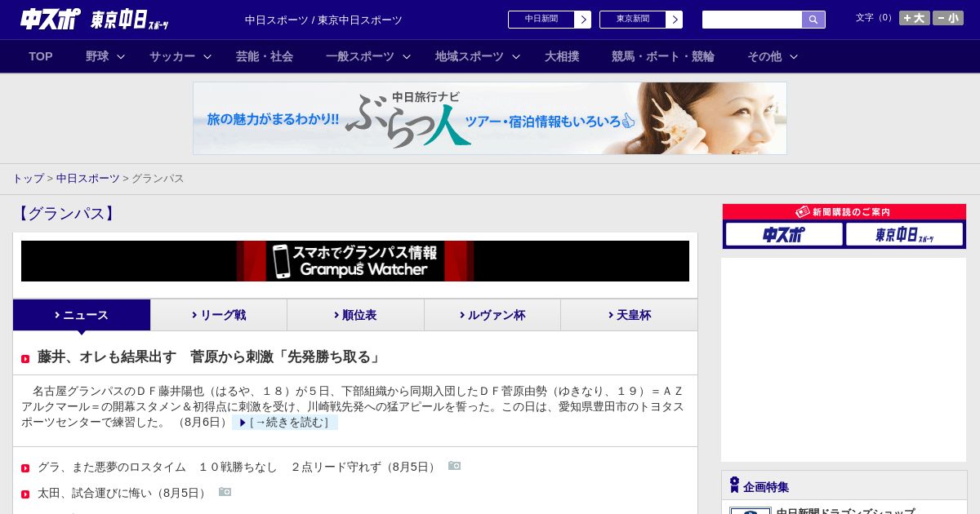Click 東京中日スポーツ subscription guide button
980x514 pixels.
click(x=905, y=234)
